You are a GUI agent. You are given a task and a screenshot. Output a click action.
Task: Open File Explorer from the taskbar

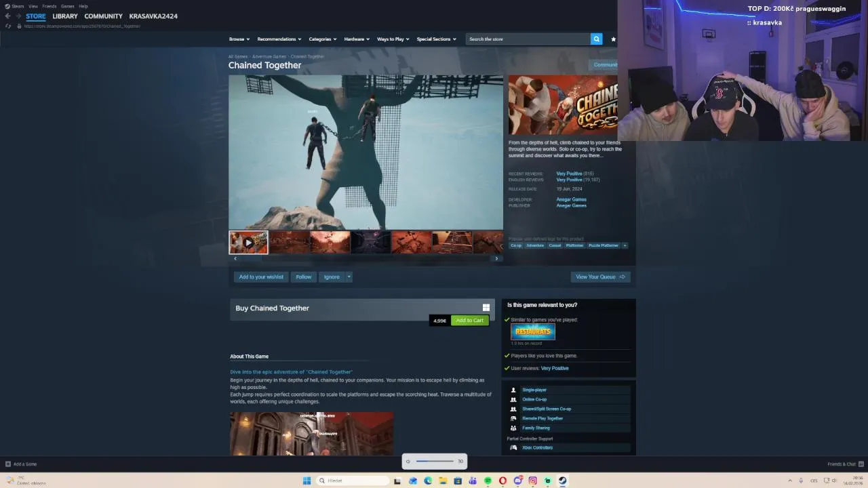[x=443, y=481]
